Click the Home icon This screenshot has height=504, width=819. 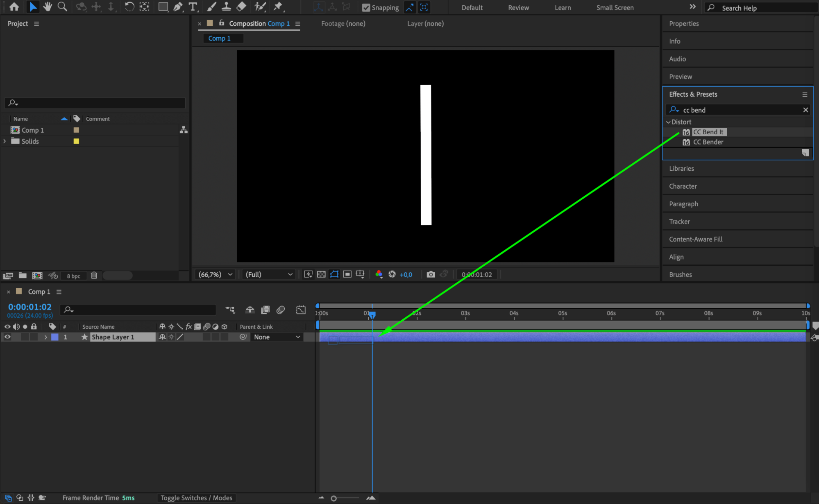[x=14, y=7]
